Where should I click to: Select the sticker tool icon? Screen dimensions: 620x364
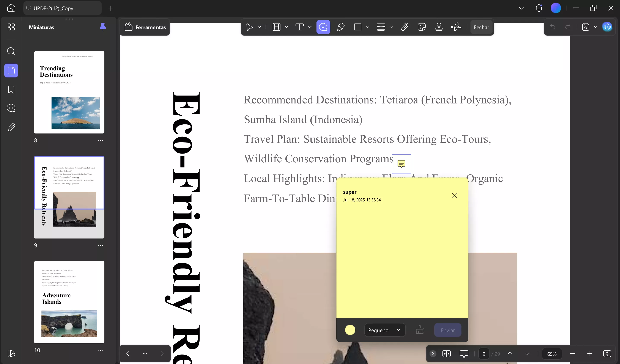pos(422,27)
